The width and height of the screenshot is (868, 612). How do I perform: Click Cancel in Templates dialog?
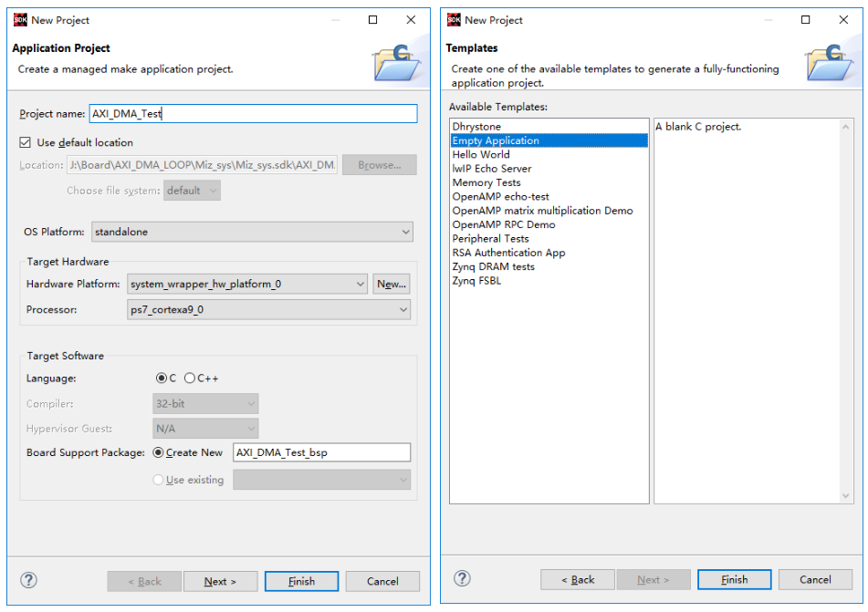pos(815,579)
